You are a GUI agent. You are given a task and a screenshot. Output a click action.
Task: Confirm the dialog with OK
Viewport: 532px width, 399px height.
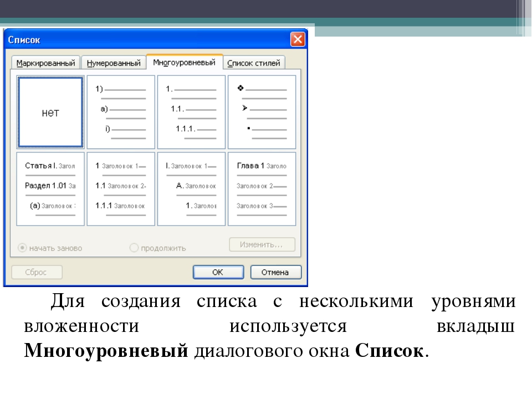pos(218,272)
